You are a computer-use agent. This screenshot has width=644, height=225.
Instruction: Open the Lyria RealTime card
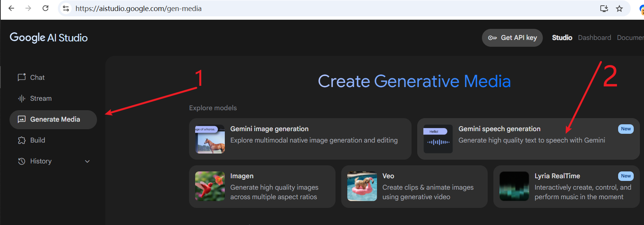tap(566, 187)
